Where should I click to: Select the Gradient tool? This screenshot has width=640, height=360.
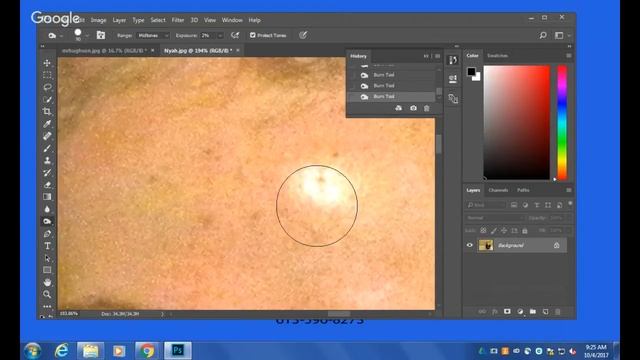click(x=47, y=197)
